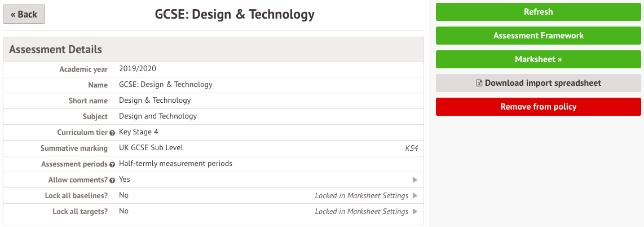Expand the Lock all targets arrow

pyautogui.click(x=415, y=211)
